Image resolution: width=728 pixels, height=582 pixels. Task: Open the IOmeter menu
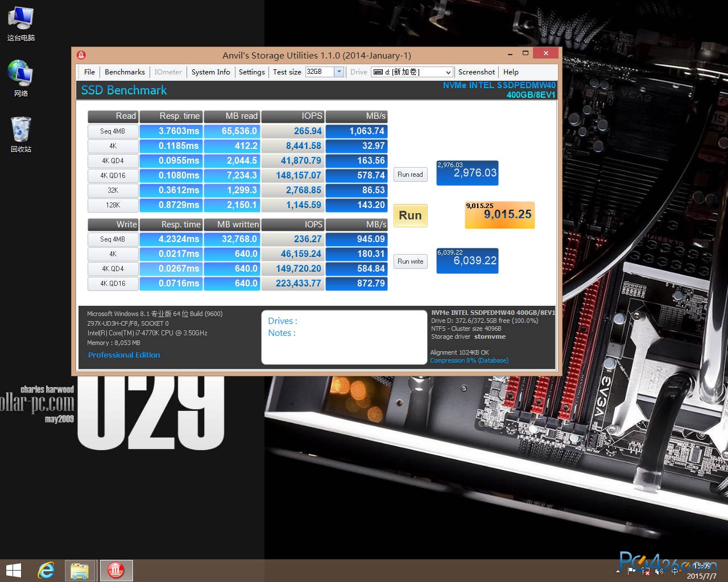[168, 72]
